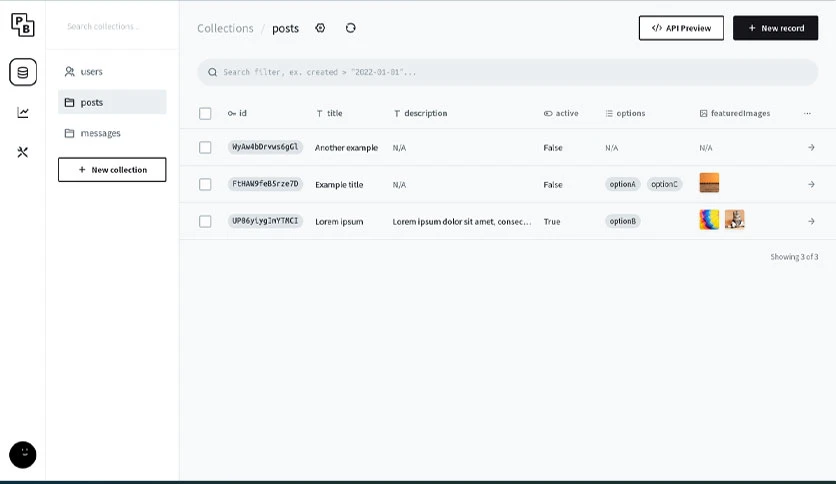Copy id FtHAW9feBSrze7D label
Screen dimensions: 836x484
click(265, 184)
